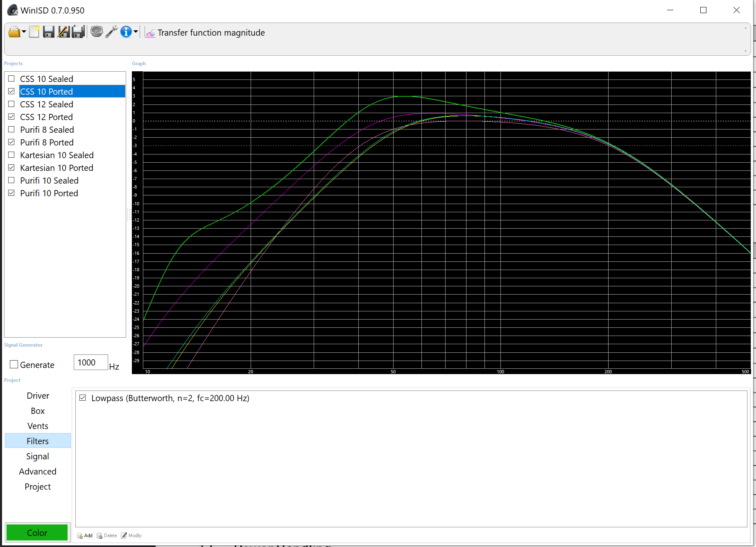756x547 pixels.
Task: Open the driver database speaker icon
Action: pos(97,32)
